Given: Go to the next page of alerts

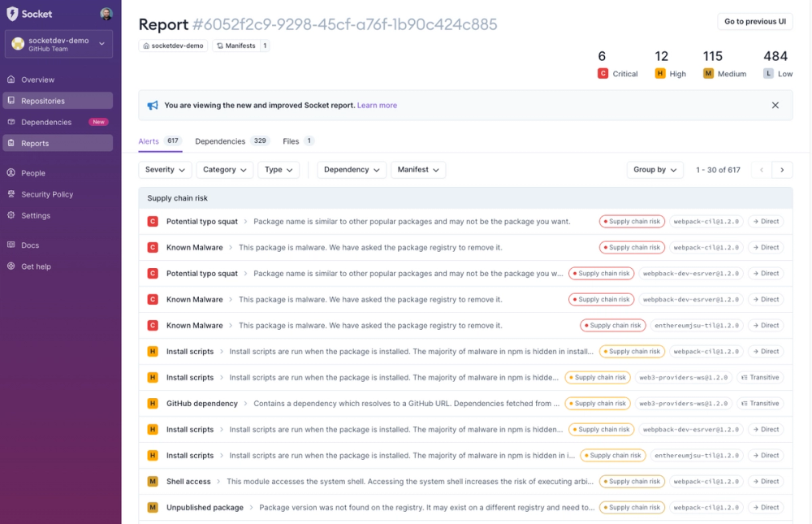Looking at the screenshot, I should click(782, 169).
